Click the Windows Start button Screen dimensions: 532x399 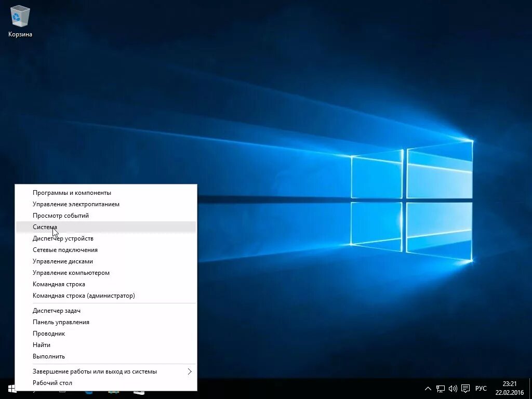pos(12,389)
